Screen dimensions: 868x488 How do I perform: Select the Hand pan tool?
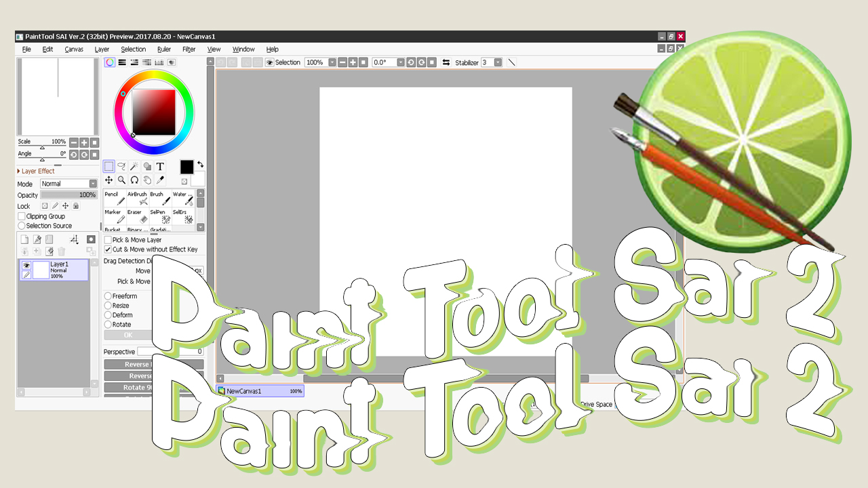(x=147, y=180)
